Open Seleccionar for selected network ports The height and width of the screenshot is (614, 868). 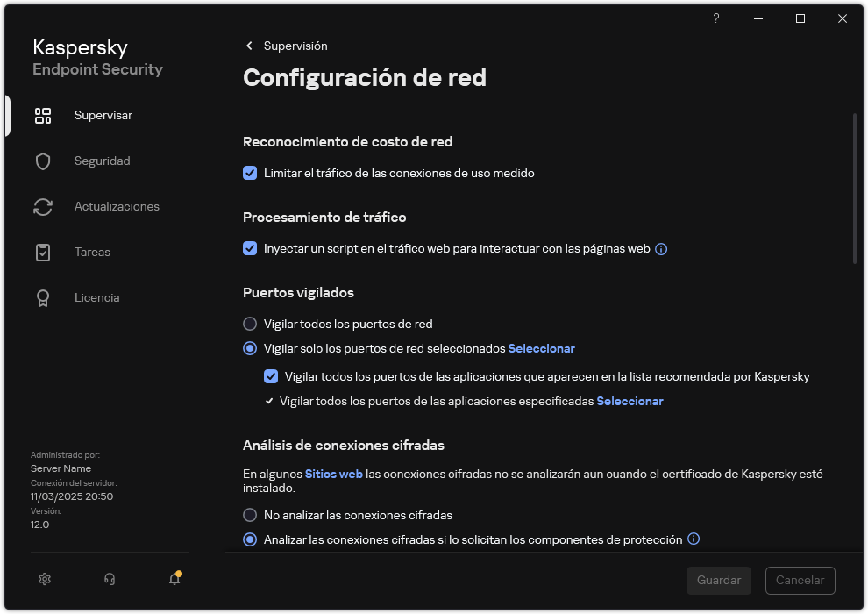pyautogui.click(x=541, y=348)
